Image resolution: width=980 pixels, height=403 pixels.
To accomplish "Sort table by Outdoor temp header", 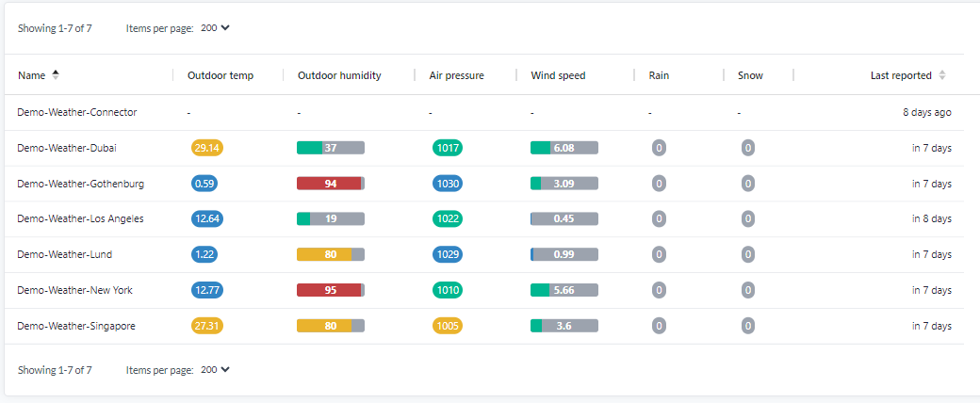I will (x=220, y=75).
